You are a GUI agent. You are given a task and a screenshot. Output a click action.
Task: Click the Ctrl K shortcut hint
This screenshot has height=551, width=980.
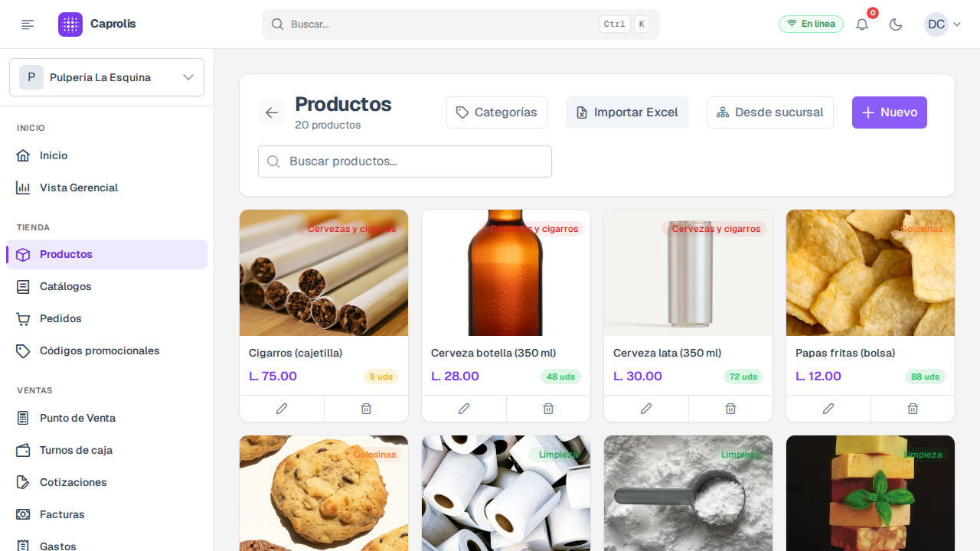pyautogui.click(x=624, y=24)
